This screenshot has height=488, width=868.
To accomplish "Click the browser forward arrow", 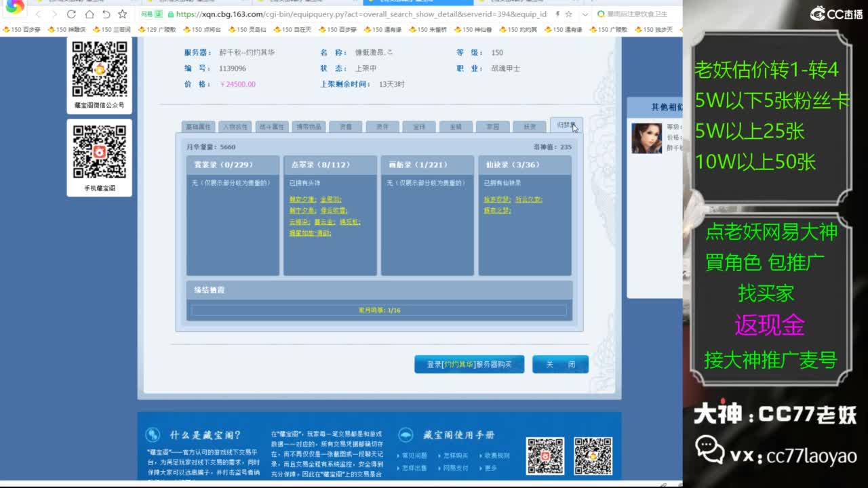I will pos(54,14).
